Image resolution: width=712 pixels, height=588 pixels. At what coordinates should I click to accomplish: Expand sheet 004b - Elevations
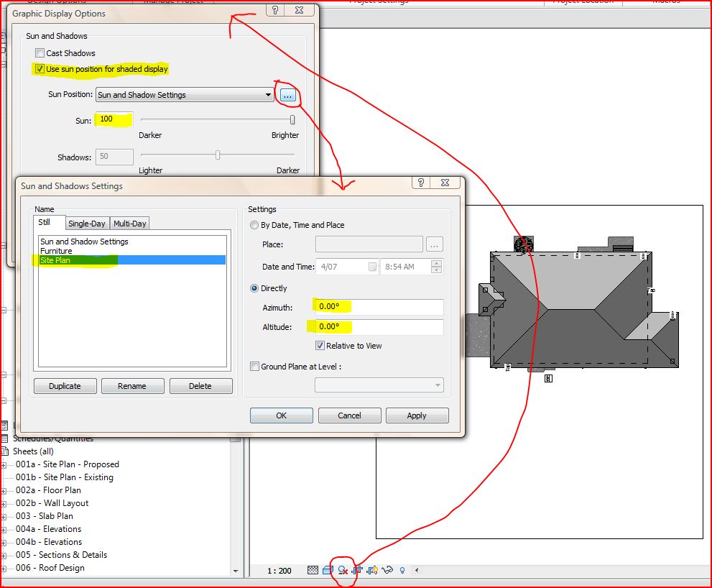(x=4, y=543)
